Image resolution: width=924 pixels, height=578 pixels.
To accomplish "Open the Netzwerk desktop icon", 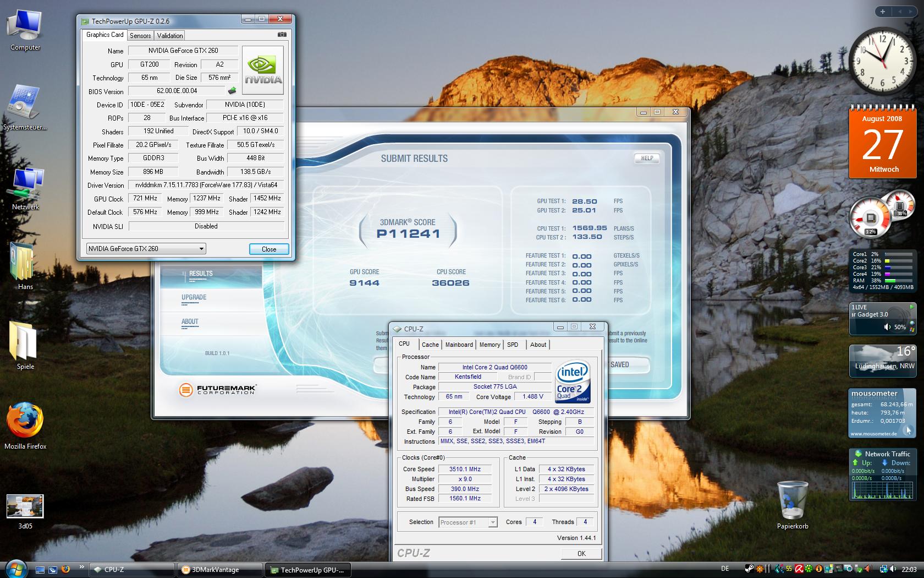I will [25, 189].
